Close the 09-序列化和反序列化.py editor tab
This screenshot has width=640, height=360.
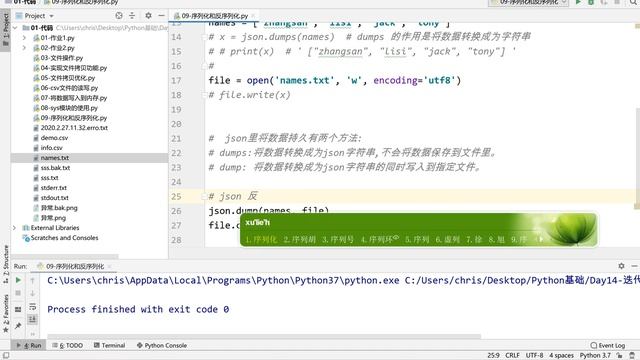click(x=253, y=16)
